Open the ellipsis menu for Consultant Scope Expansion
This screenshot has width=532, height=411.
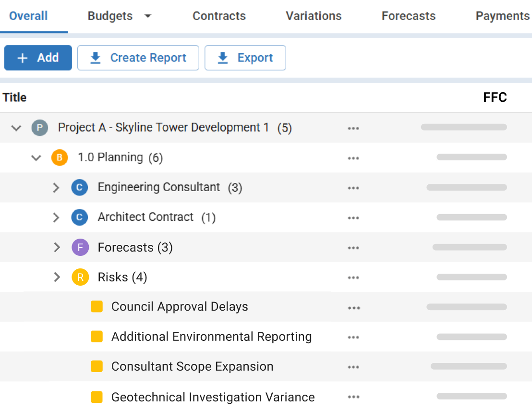coord(353,366)
